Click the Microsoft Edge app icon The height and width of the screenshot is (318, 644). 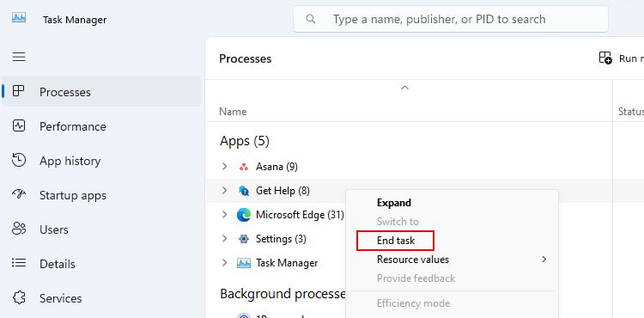coord(244,215)
